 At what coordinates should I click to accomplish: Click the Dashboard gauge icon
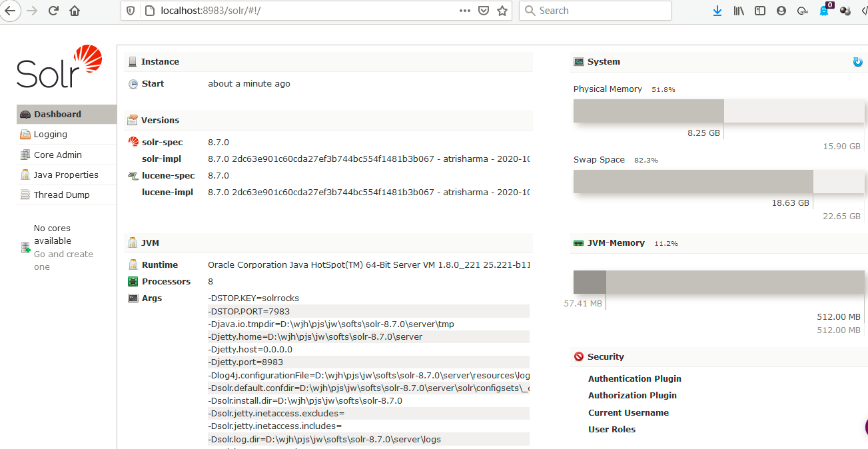(x=25, y=115)
